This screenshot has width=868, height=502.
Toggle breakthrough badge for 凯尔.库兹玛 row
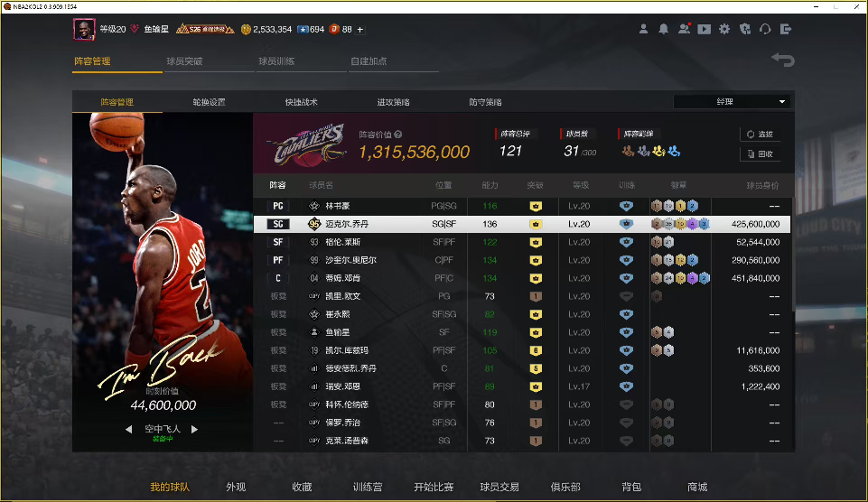[x=536, y=350]
